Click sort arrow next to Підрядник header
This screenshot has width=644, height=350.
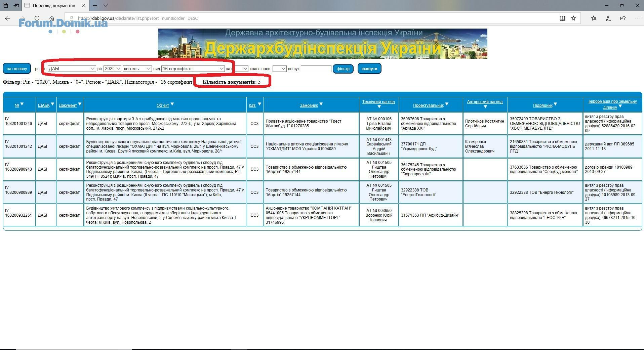pyautogui.click(x=555, y=104)
